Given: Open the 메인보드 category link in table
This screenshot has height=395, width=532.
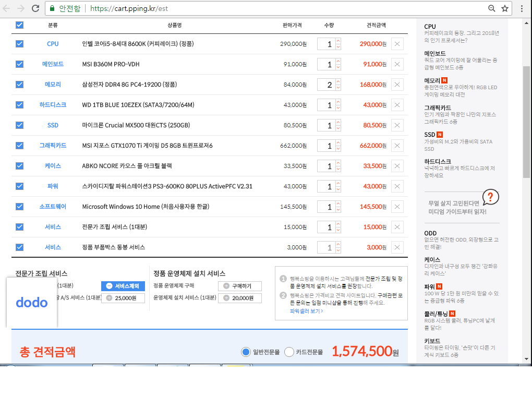Looking at the screenshot, I should (x=53, y=64).
